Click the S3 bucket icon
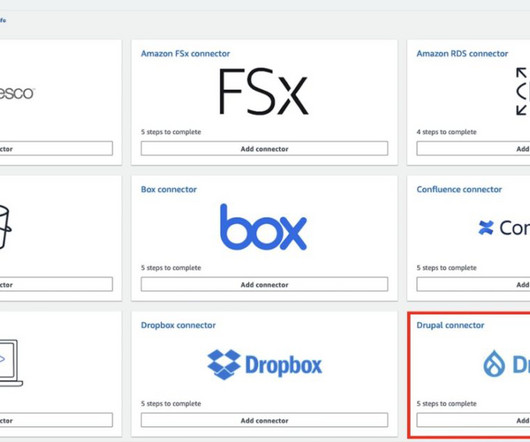This screenshot has height=442, width=530. point(5,227)
